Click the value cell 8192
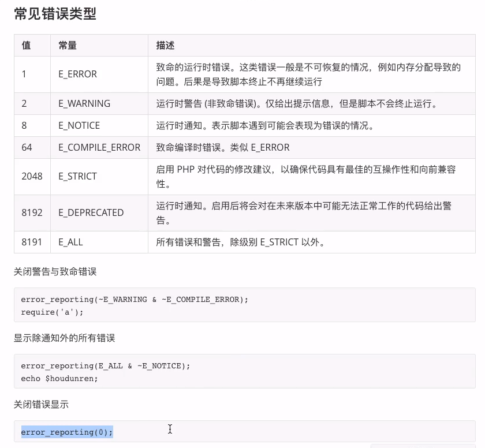The image size is (485, 448). (x=32, y=212)
